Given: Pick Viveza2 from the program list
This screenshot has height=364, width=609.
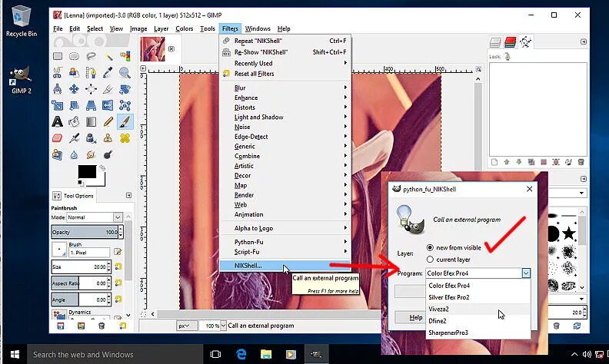Looking at the screenshot, I should tap(478, 309).
